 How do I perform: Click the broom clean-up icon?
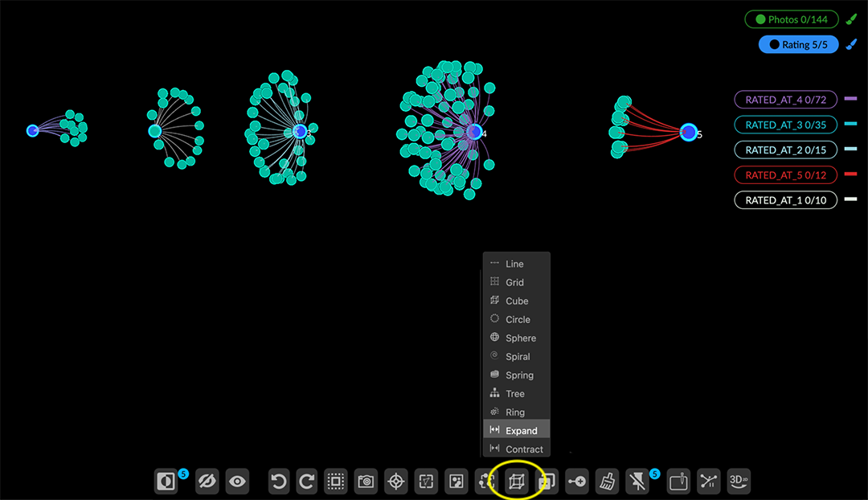608,482
